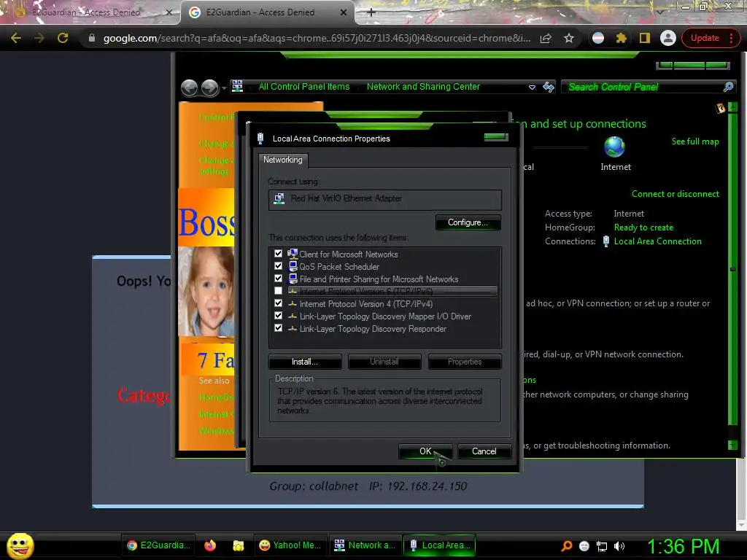747x560 pixels.
Task: Click Chrome's back arrow icon
Action: point(16,38)
